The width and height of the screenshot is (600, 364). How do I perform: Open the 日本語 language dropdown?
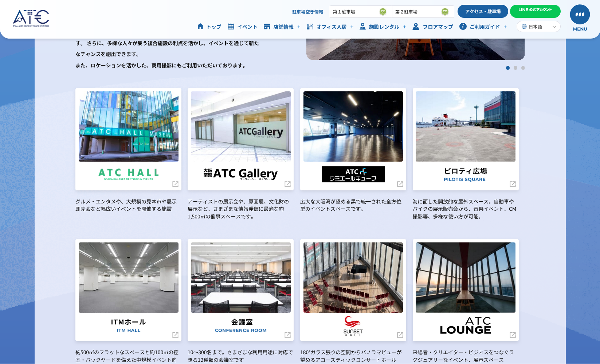538,26
